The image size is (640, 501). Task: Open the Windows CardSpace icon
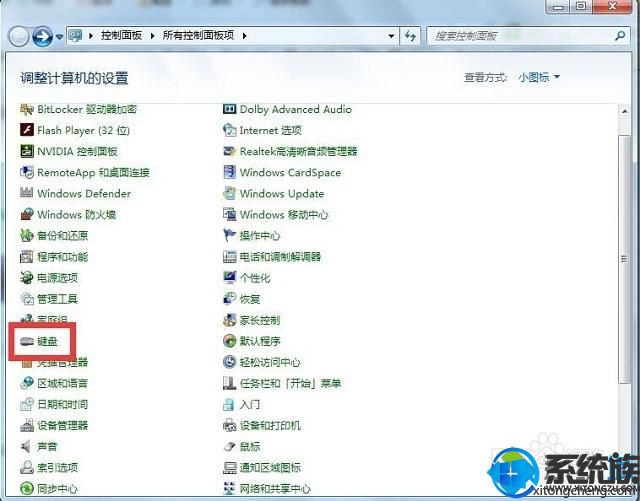(x=229, y=172)
